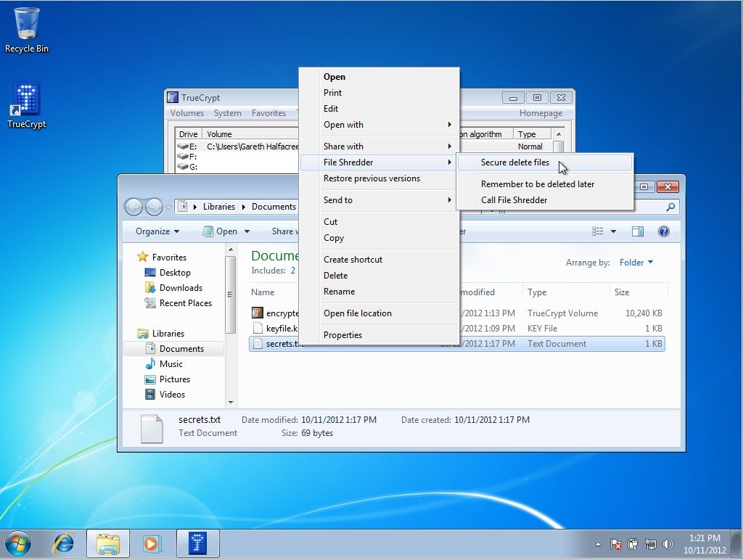Open Properties from context menu
This screenshot has width=743, height=560.
pos(379,335)
